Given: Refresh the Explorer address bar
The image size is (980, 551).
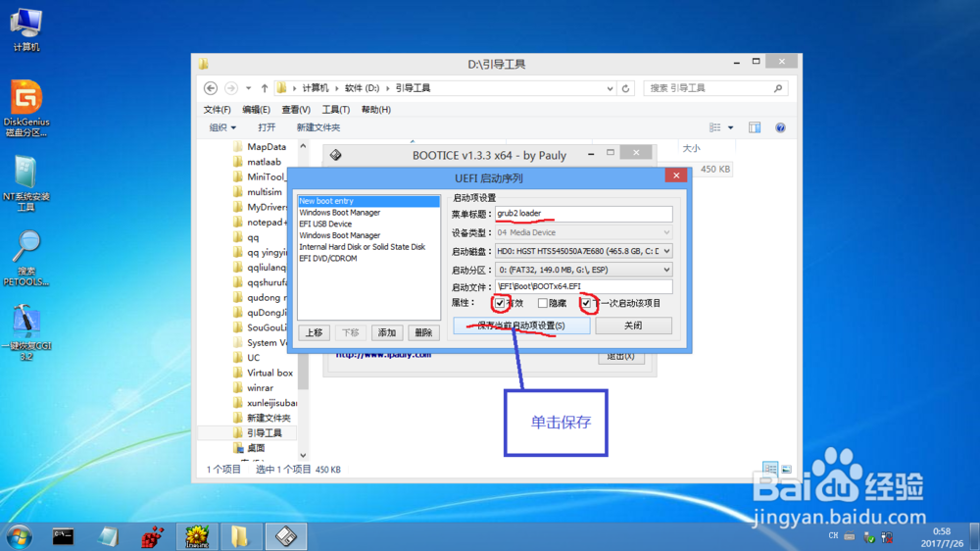Looking at the screenshot, I should click(x=625, y=88).
